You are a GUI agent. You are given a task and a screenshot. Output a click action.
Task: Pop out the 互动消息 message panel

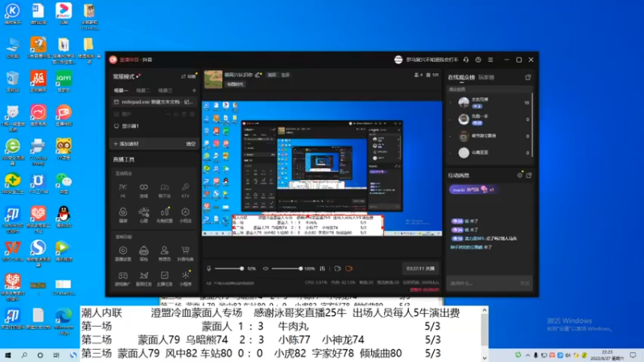(x=529, y=175)
